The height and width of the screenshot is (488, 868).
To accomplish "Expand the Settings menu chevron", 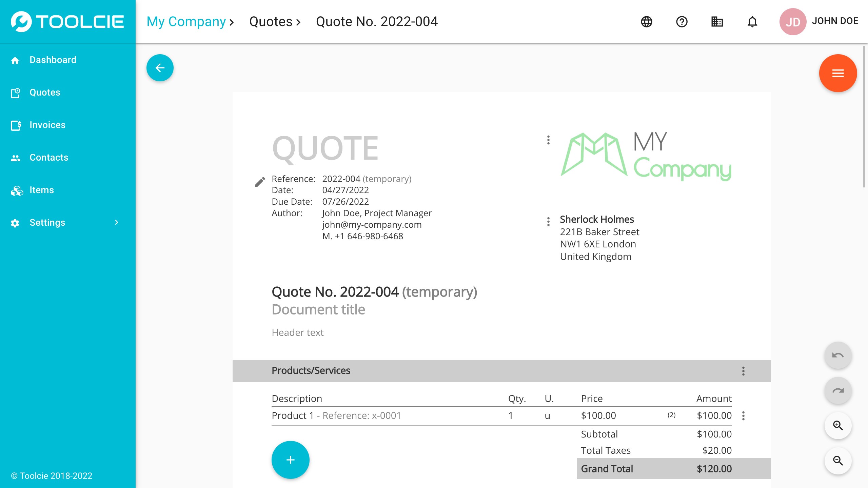I will [x=116, y=222].
